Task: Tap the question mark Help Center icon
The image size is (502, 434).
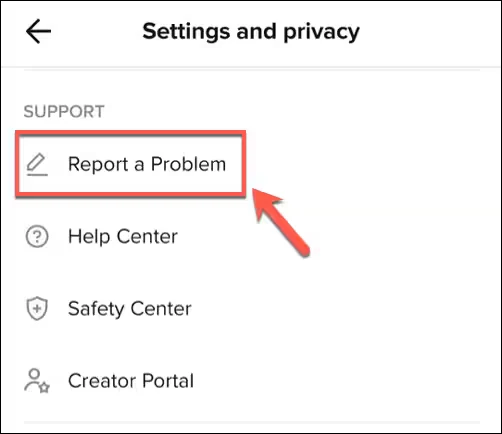Action: (x=37, y=237)
